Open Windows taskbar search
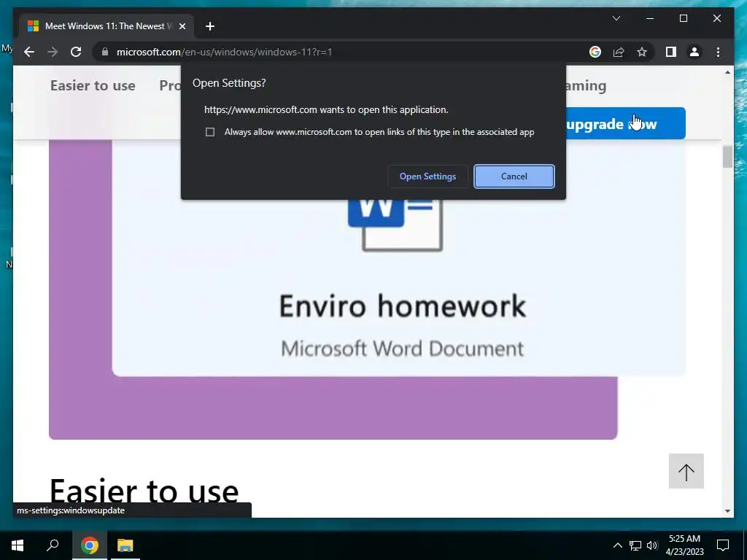The height and width of the screenshot is (560, 747). (53, 545)
